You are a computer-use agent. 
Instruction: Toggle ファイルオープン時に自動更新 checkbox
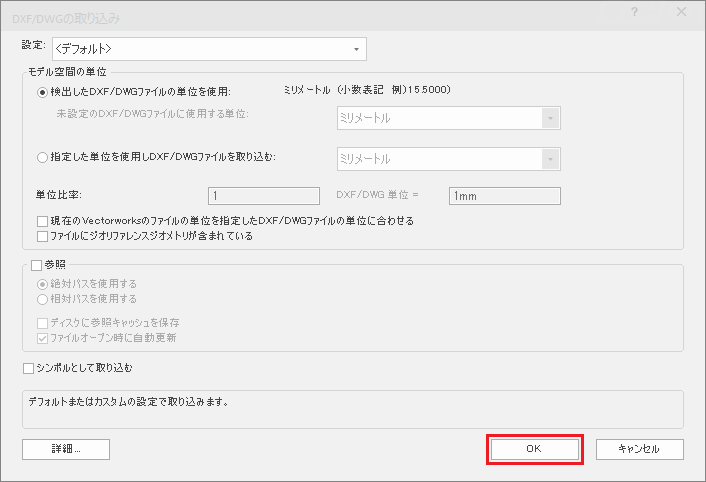pos(42,338)
